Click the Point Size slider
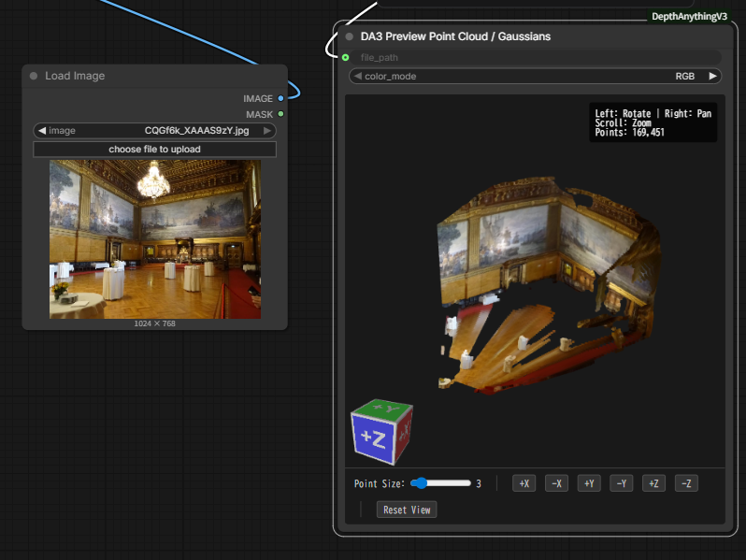Image resolution: width=746 pixels, height=560 pixels. click(441, 483)
